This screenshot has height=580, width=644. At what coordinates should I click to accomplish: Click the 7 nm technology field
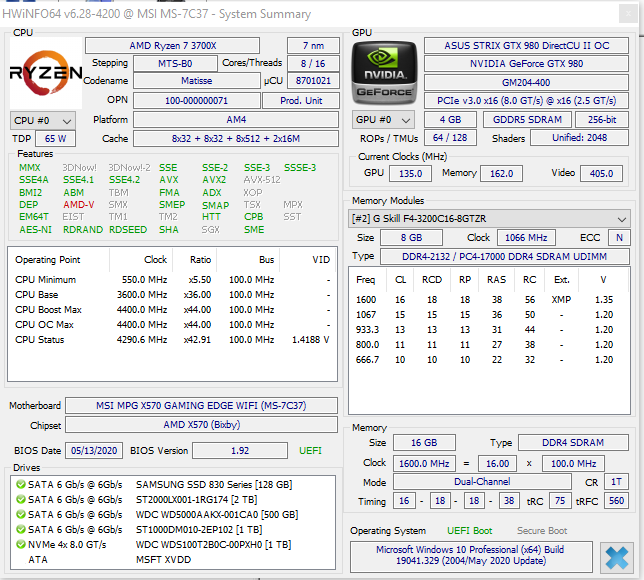tap(313, 46)
